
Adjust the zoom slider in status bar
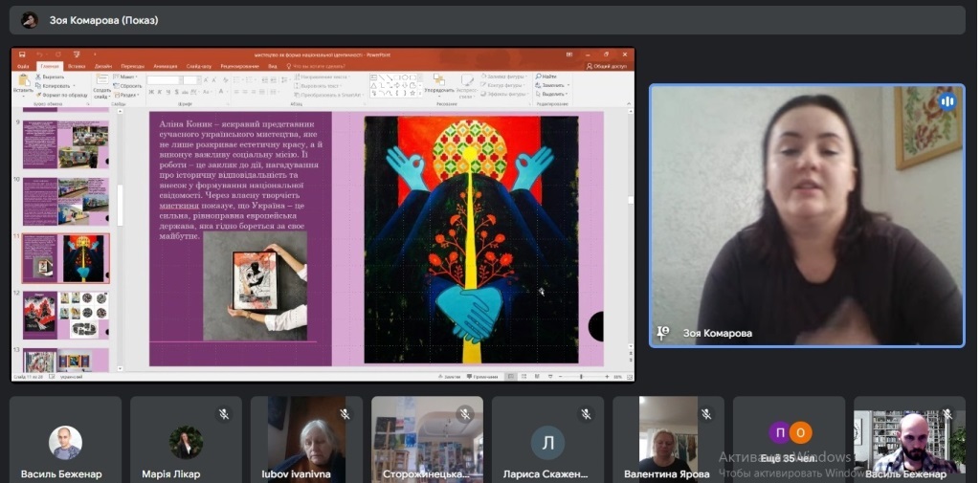[x=581, y=377]
